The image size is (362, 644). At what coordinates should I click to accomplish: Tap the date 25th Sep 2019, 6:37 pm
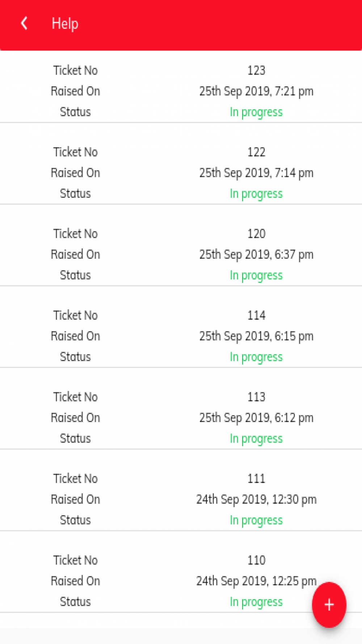(256, 255)
